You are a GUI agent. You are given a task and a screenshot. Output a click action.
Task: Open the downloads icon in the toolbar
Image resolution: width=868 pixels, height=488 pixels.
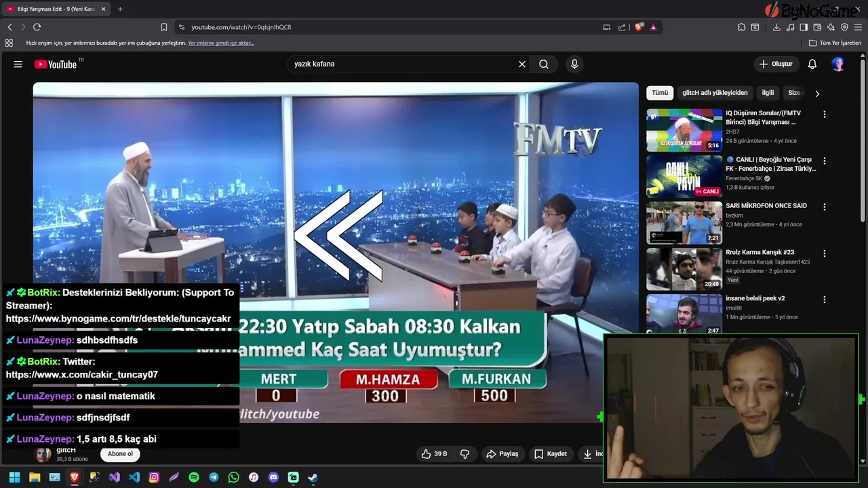point(776,27)
